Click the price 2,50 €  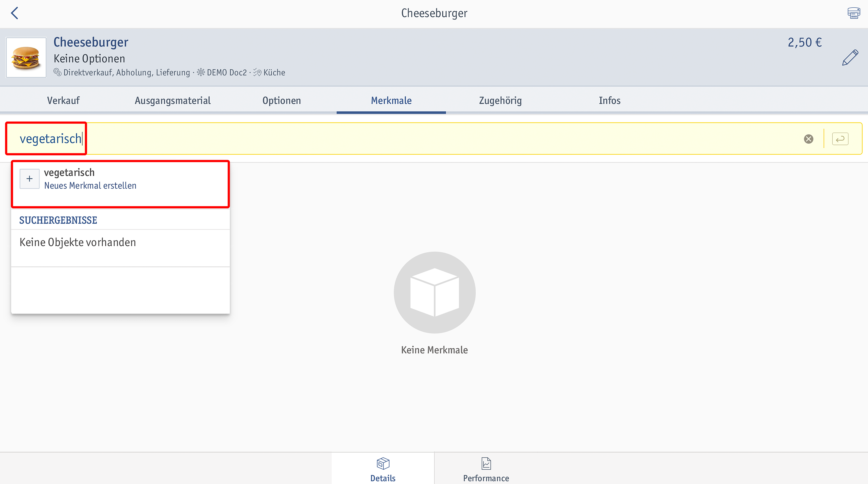(805, 42)
